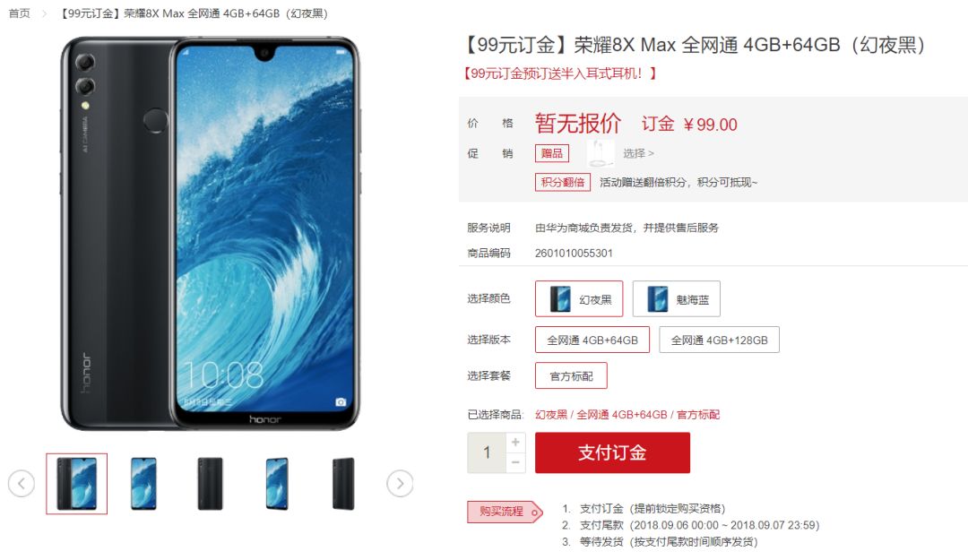Click the 首页 breadcrumb link
968x560 pixels.
[19, 13]
